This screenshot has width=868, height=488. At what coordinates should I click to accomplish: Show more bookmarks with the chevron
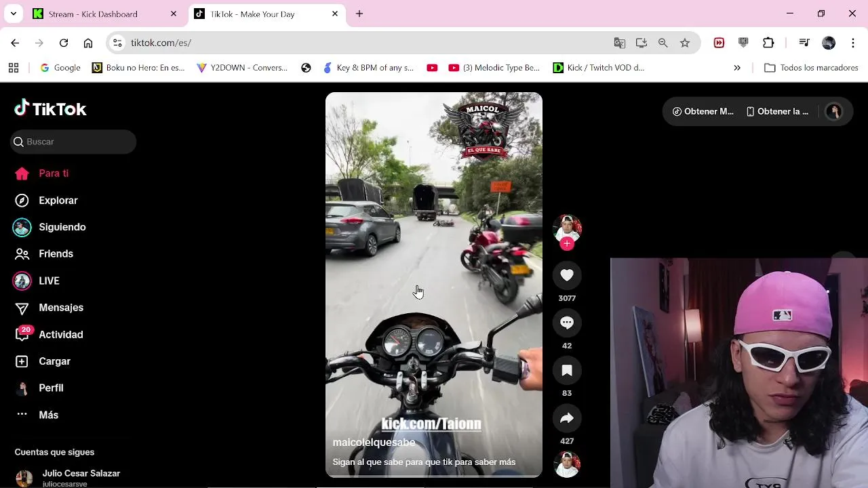pos(737,68)
